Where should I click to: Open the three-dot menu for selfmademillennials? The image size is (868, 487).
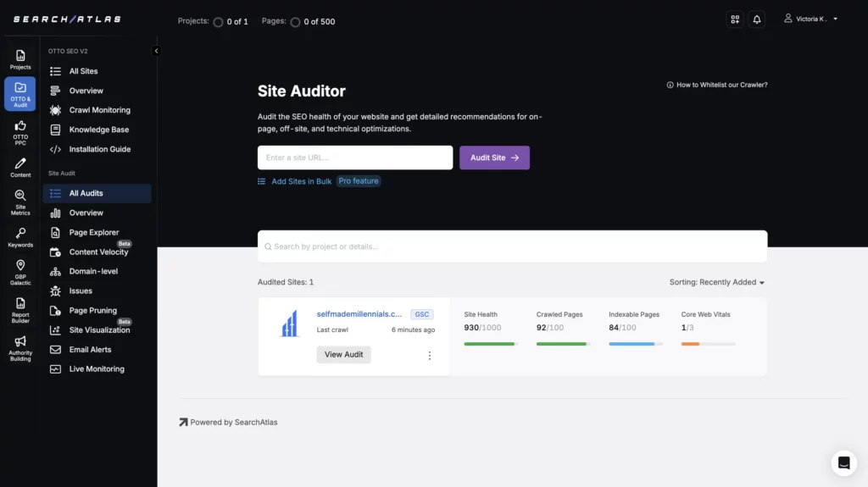point(430,355)
